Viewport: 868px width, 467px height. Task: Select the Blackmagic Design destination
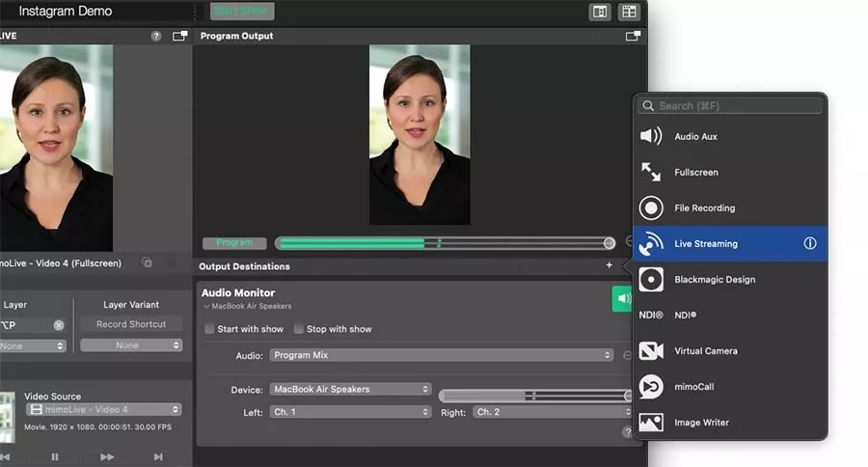coord(730,279)
